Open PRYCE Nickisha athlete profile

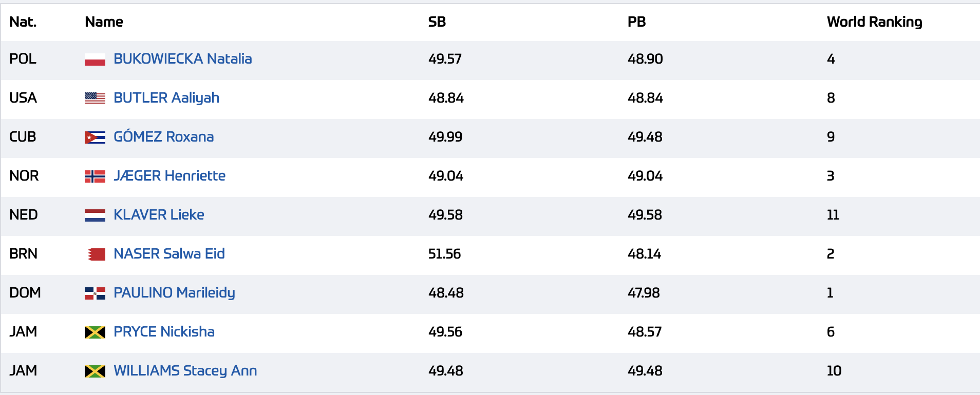164,332
